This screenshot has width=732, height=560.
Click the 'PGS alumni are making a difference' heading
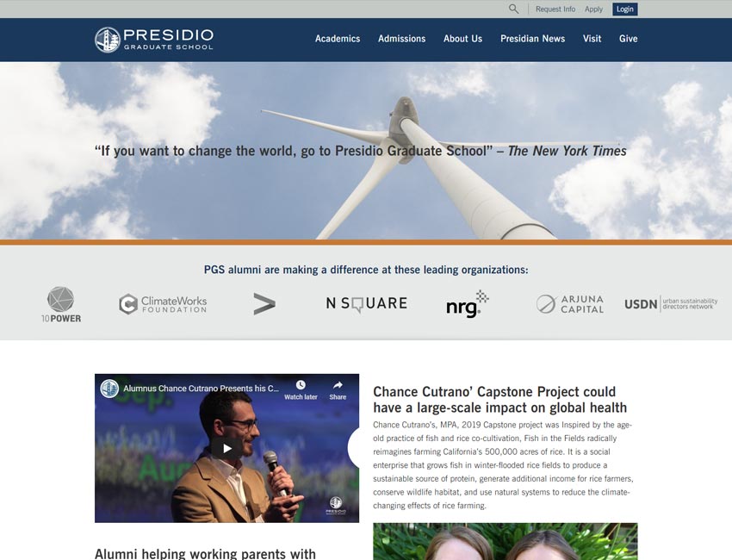(366, 270)
